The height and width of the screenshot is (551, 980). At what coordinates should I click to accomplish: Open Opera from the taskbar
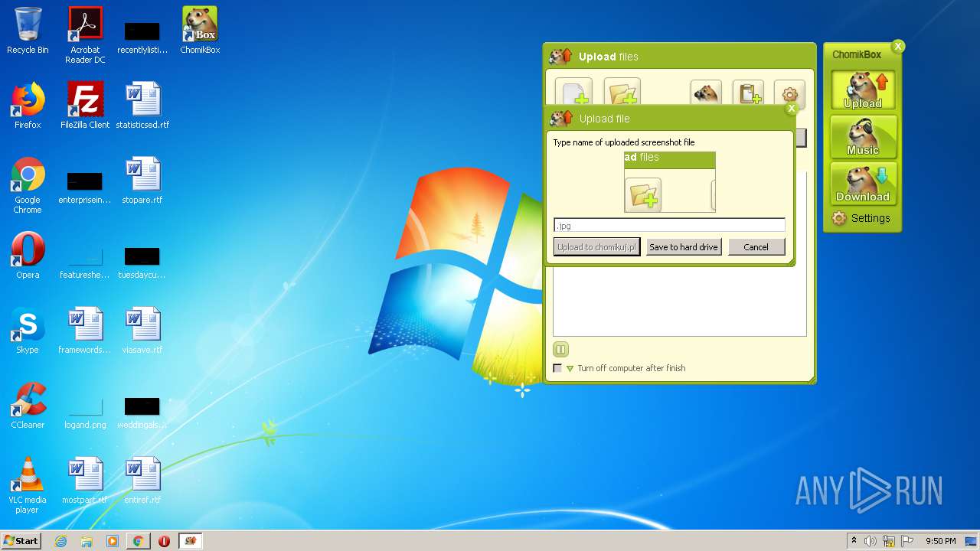(164, 541)
